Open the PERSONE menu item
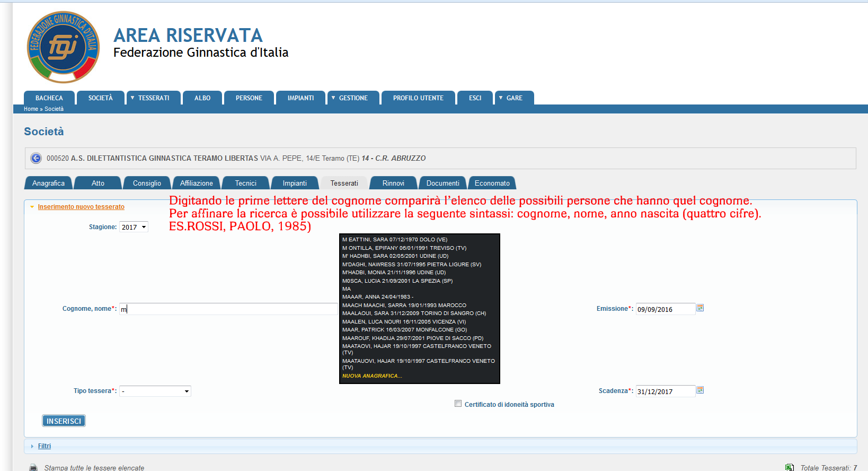The height and width of the screenshot is (471, 868). tap(249, 98)
